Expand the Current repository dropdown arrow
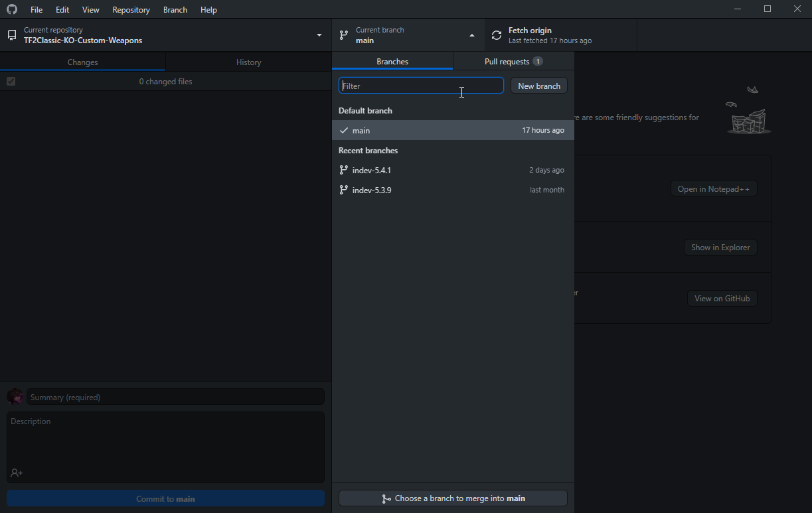Screen dimensions: 812x513 pos(319,35)
